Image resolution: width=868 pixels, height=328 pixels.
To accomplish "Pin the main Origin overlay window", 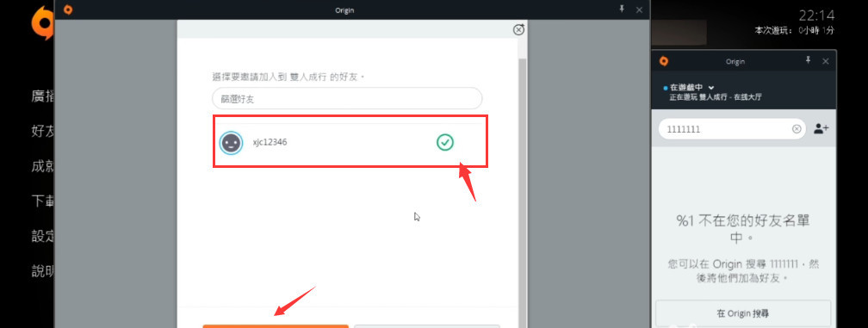I will click(x=622, y=9).
